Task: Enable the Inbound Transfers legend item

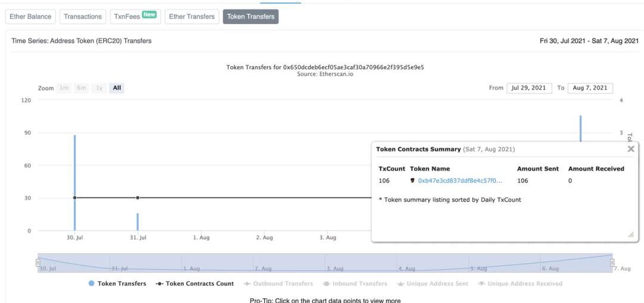Action: [x=355, y=283]
